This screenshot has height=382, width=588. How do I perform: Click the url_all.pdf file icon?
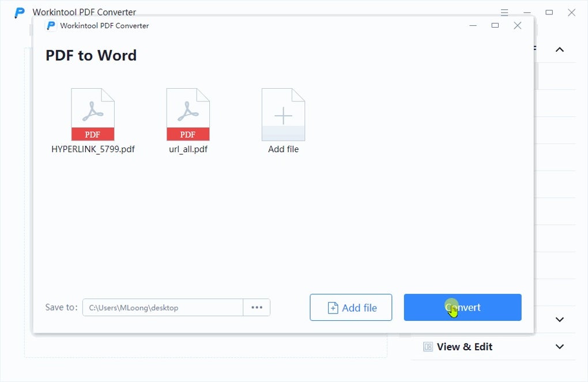[188, 114]
